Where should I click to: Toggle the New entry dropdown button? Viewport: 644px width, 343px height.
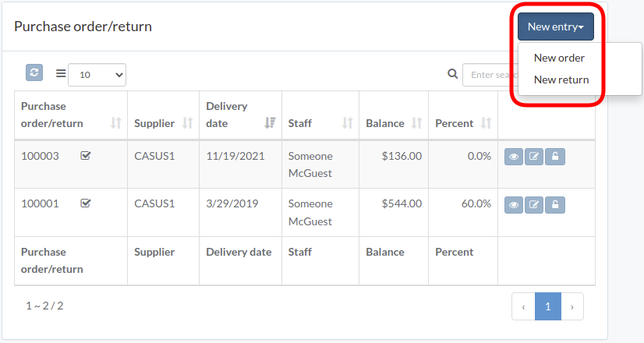coord(556,27)
